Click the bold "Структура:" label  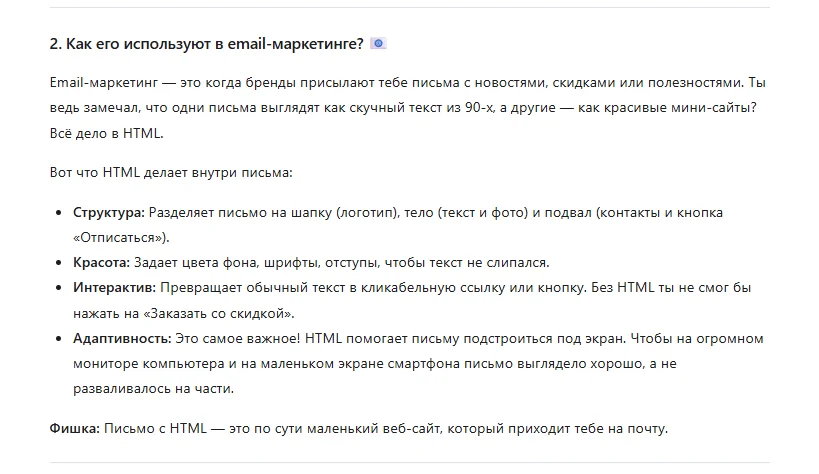[x=109, y=213]
